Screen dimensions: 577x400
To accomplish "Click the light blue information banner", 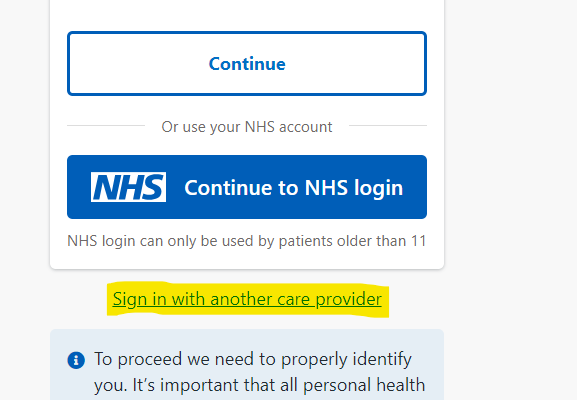I will (247, 365).
